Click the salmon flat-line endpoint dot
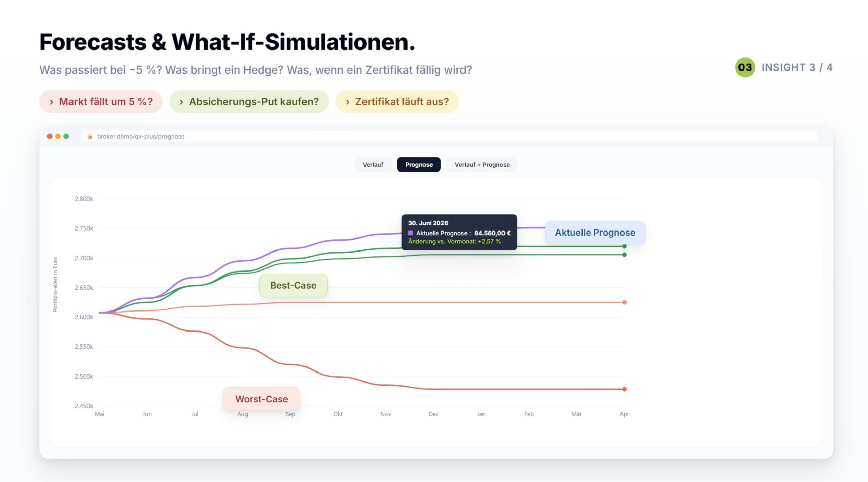 [x=624, y=302]
